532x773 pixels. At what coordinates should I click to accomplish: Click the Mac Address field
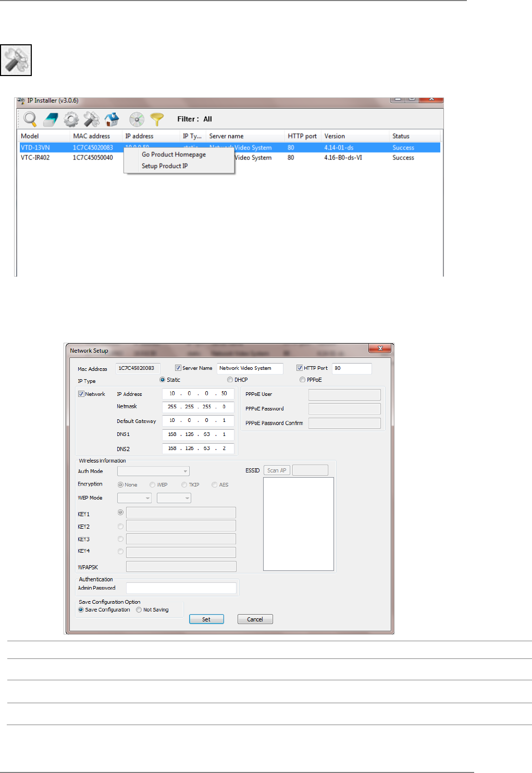tap(138, 368)
